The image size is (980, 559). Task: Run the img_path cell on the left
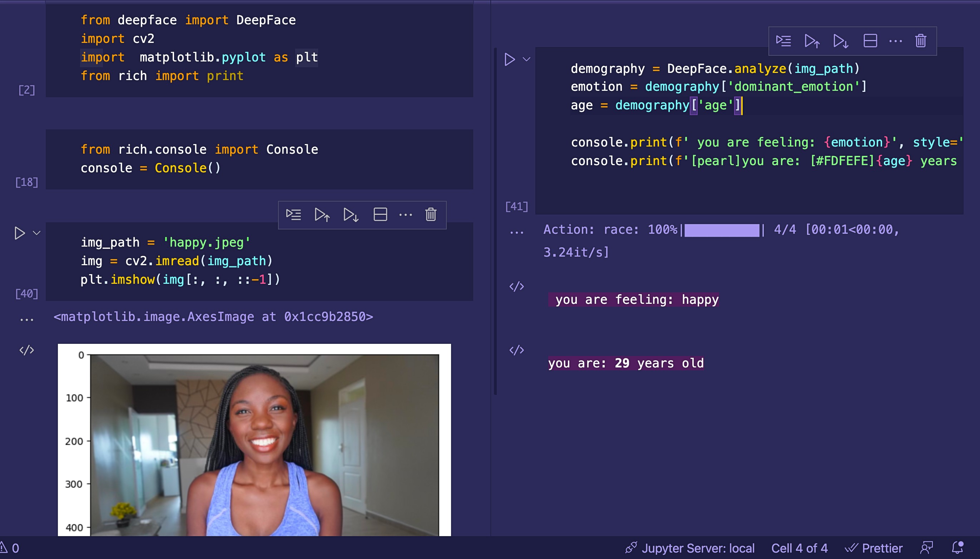19,233
